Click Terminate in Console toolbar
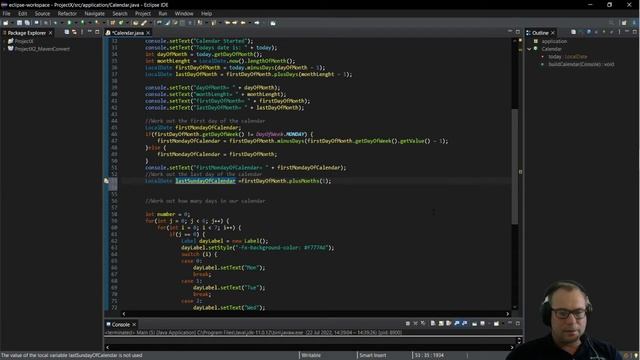This screenshot has width=640, height=360. coord(408,323)
